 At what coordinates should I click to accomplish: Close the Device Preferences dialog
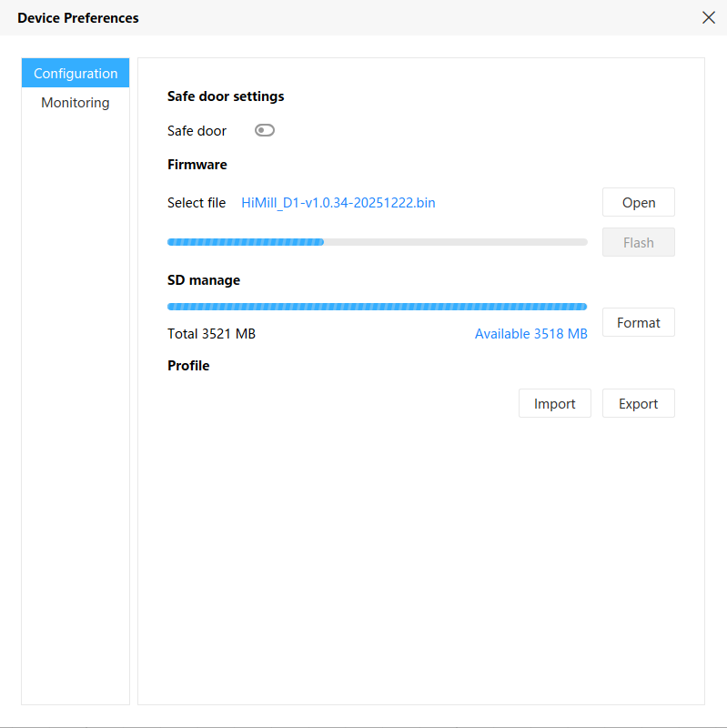(708, 17)
